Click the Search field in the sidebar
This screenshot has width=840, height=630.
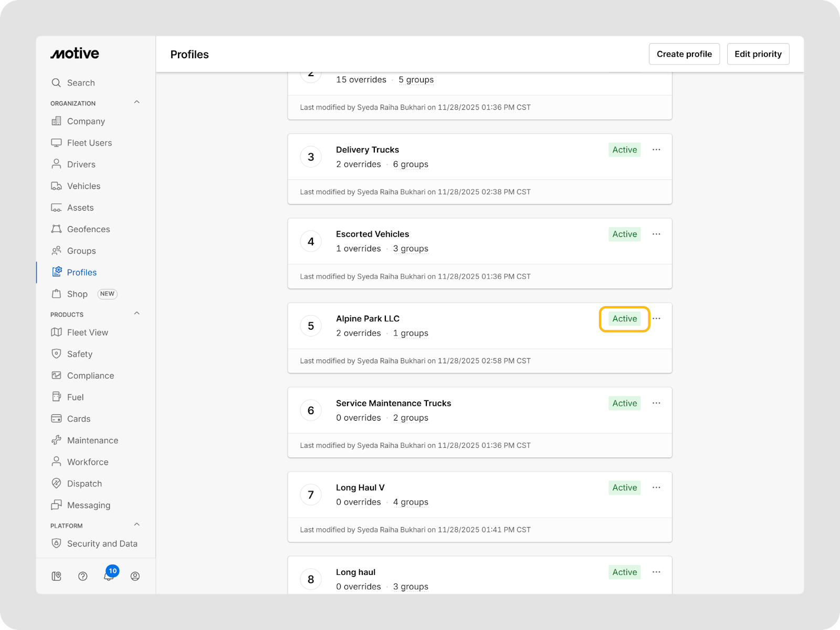point(81,83)
